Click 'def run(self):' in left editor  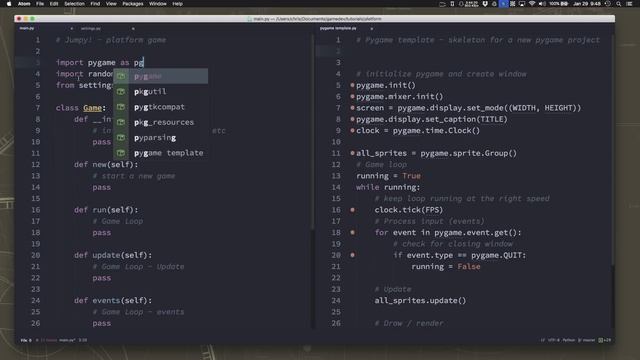tap(106, 210)
